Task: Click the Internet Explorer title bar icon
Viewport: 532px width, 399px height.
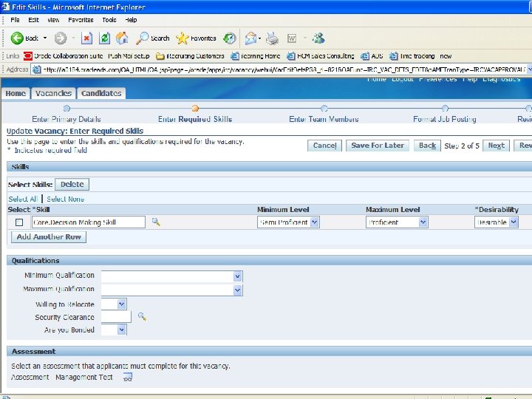Action: click(x=5, y=7)
